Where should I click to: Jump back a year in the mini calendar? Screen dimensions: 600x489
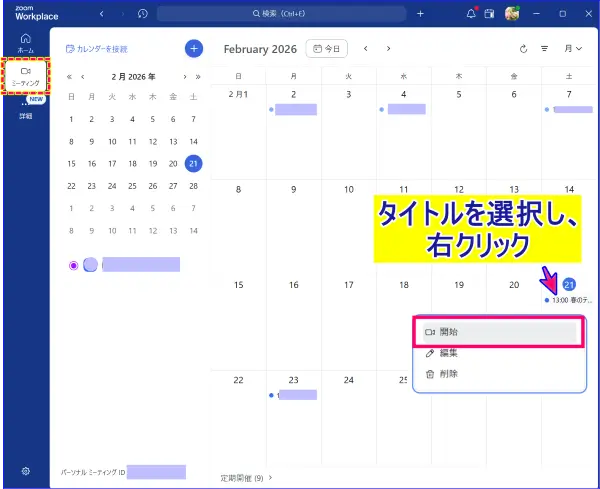point(69,77)
